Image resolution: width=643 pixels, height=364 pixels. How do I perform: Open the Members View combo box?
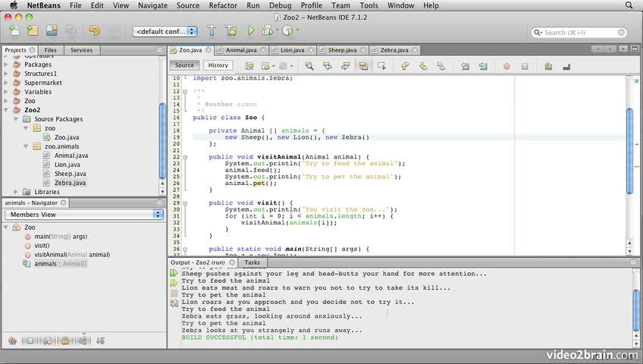pyautogui.click(x=83, y=215)
